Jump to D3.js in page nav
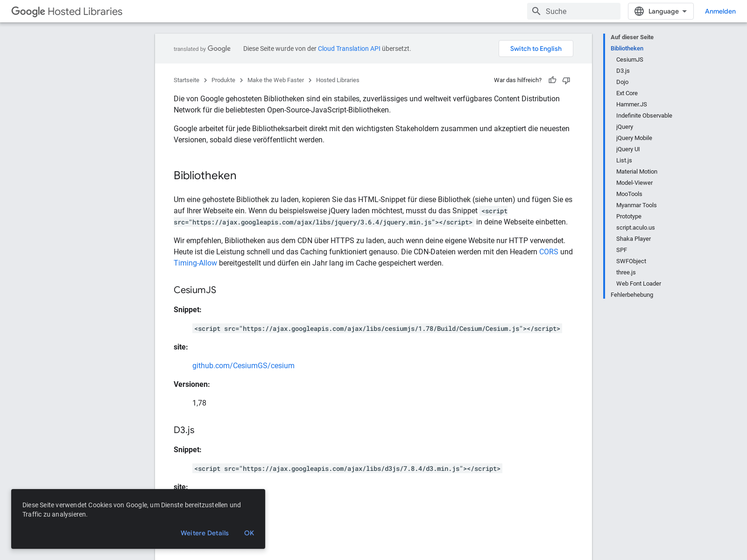Image resolution: width=747 pixels, height=560 pixels. (x=623, y=71)
